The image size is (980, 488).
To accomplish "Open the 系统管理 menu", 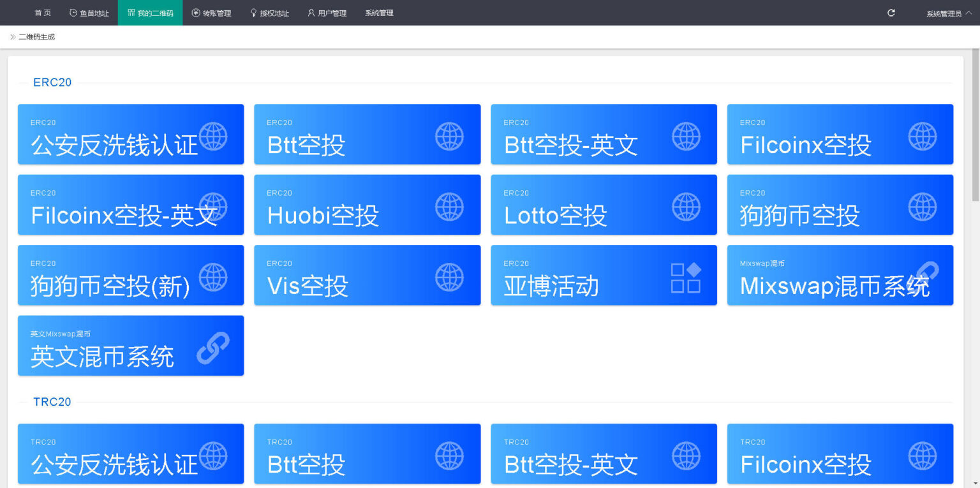I will click(x=379, y=13).
